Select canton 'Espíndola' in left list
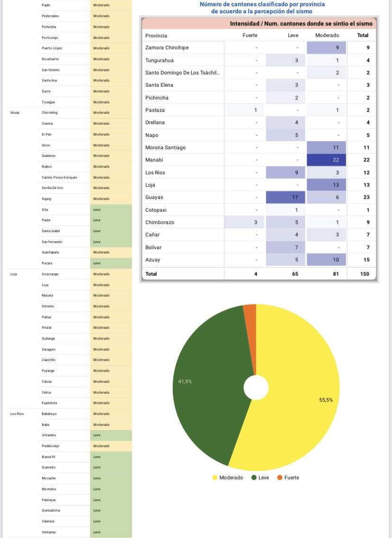This screenshot has width=392, height=538. point(49,403)
